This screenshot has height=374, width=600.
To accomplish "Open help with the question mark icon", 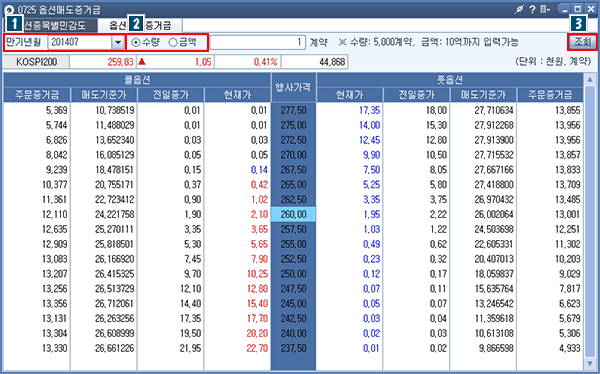I will pos(532,9).
